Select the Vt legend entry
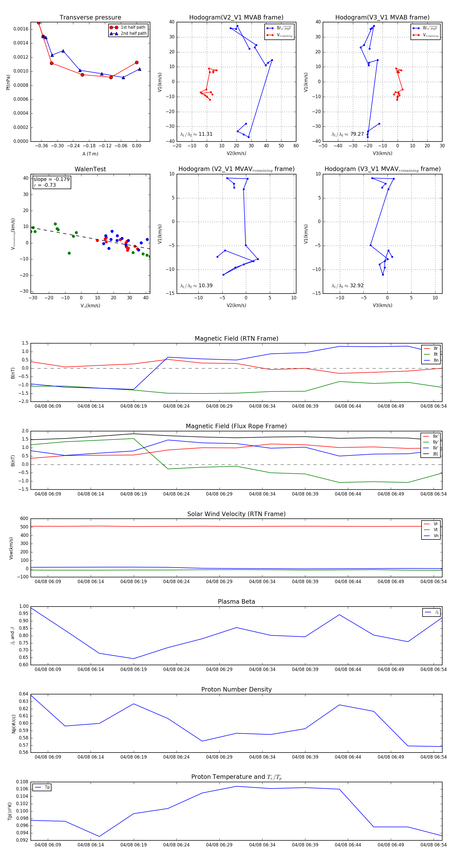Viewport: 473px width, 868px height. (x=431, y=530)
